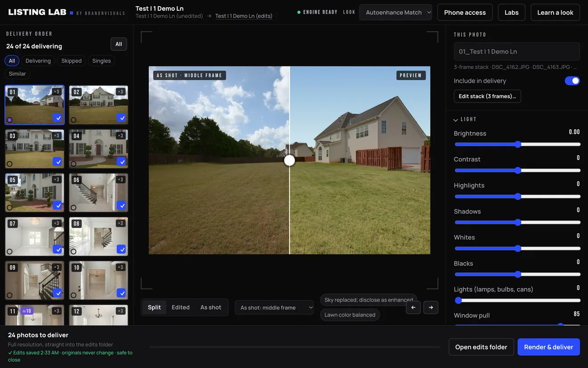
Task: Switch to the Edited view tab
Action: click(180, 307)
